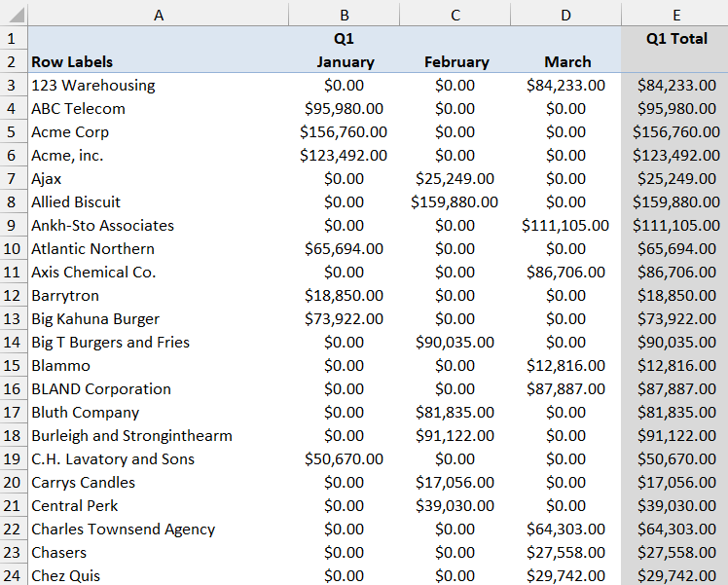728x585 pixels.
Task: Select the Allied Biscuit cell
Action: 159,201
